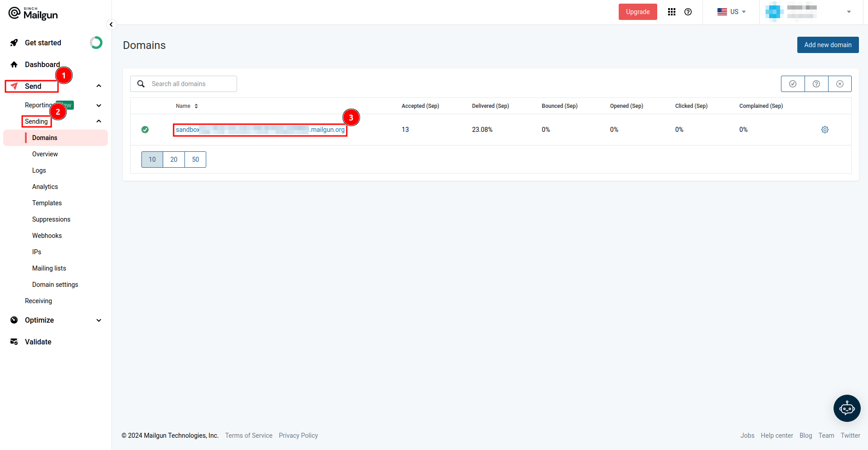
Task: Open the Dashboard home icon
Action: point(14,64)
